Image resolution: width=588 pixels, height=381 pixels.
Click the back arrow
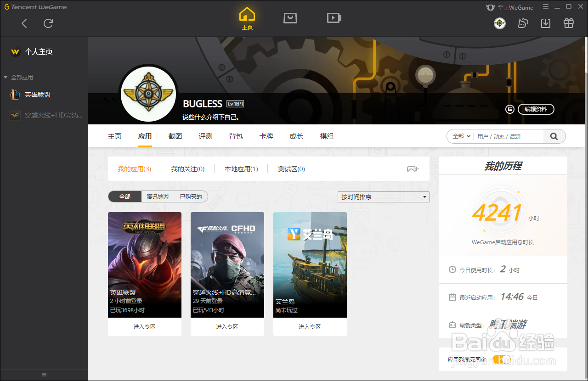pos(24,23)
